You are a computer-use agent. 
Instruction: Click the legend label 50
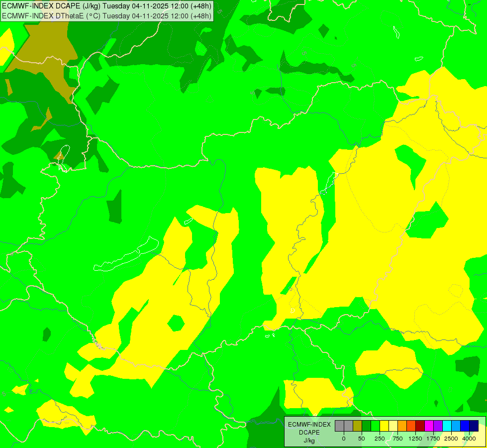362,439
